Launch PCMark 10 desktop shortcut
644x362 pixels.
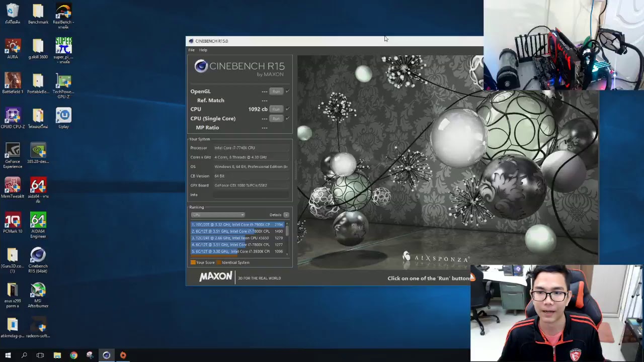[13, 223]
